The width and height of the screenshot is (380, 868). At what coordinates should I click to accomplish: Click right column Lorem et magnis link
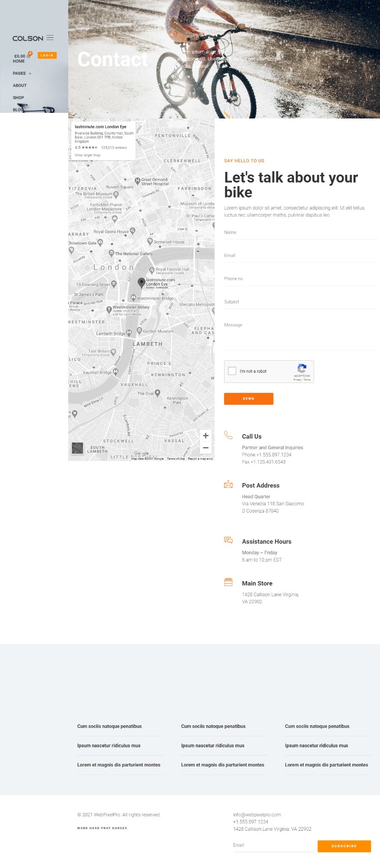tap(327, 765)
